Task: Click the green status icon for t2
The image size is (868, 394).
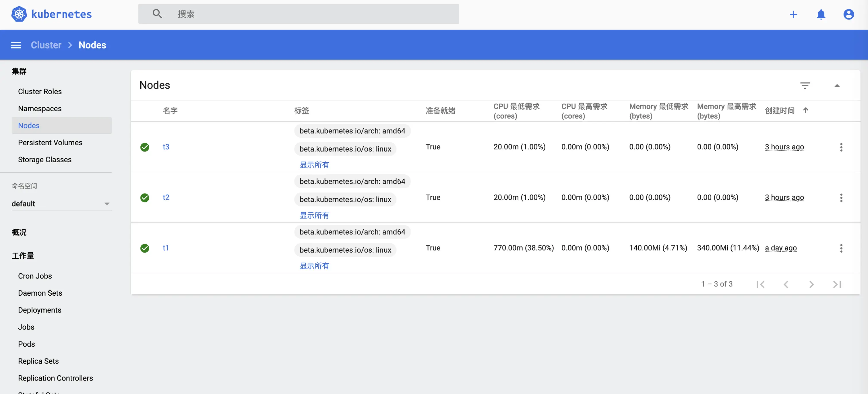Action: click(x=145, y=198)
